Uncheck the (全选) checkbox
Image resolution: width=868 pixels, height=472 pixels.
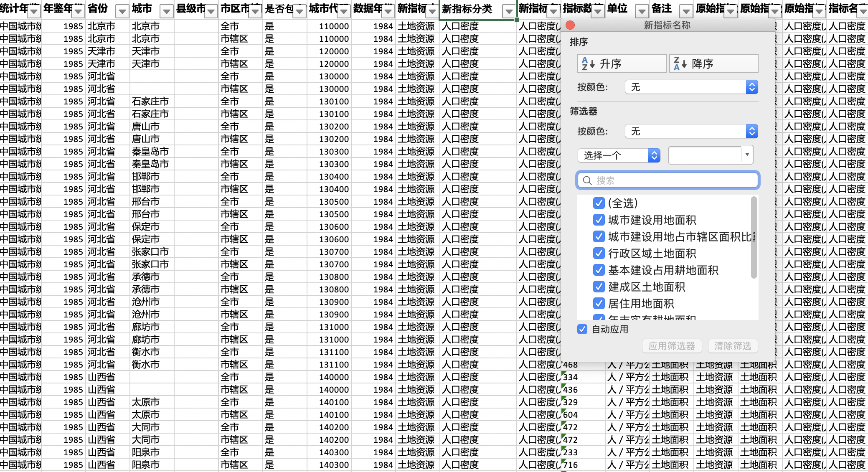click(x=599, y=203)
